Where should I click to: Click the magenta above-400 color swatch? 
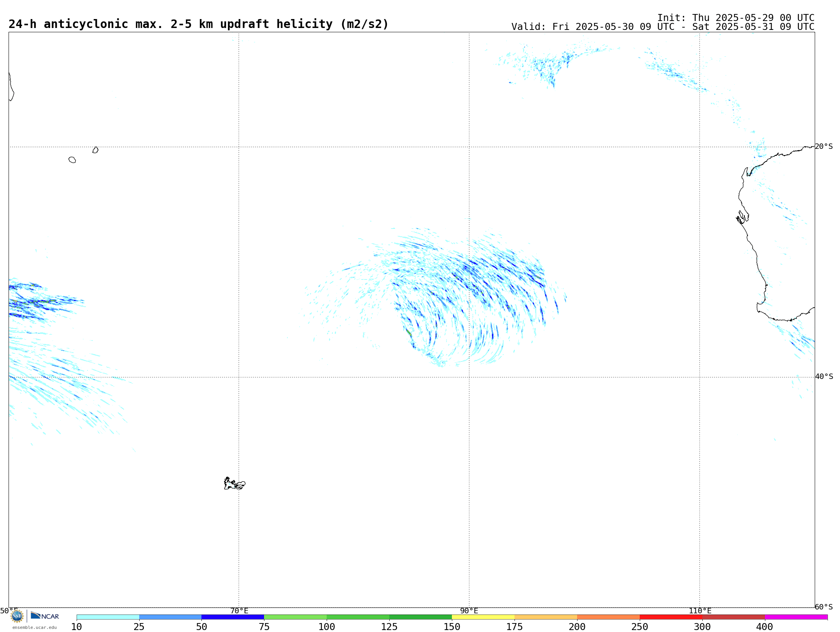(796, 617)
